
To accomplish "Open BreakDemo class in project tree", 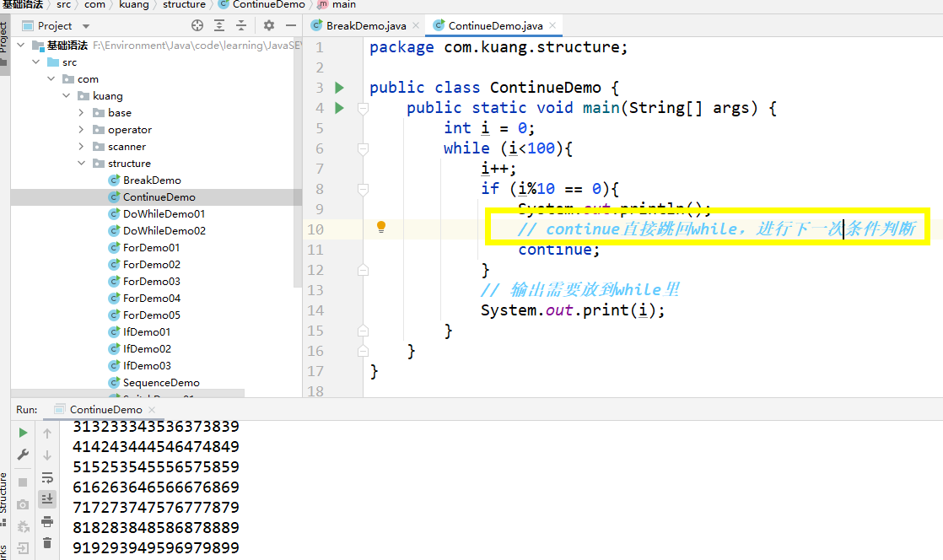I will click(152, 180).
